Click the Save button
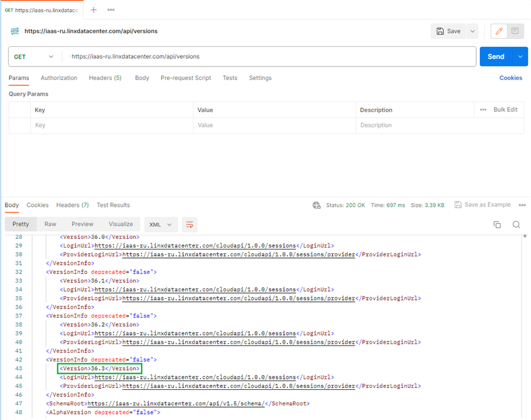This screenshot has width=531, height=420. [x=448, y=31]
